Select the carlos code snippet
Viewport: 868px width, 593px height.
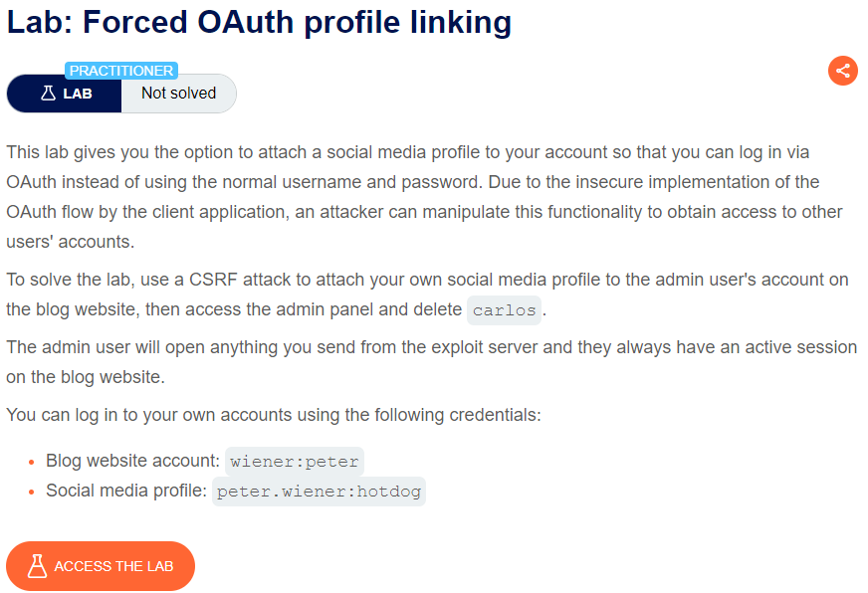click(505, 310)
